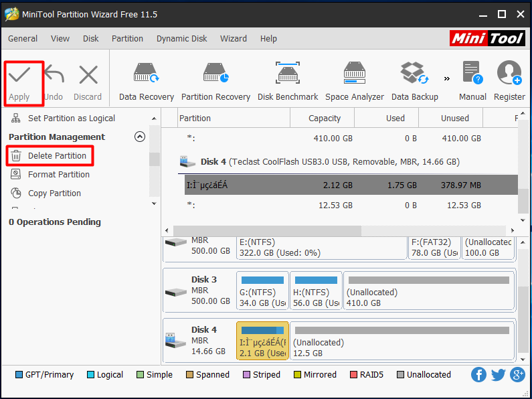Select the I: 2.1 GB partition block

pyautogui.click(x=262, y=341)
